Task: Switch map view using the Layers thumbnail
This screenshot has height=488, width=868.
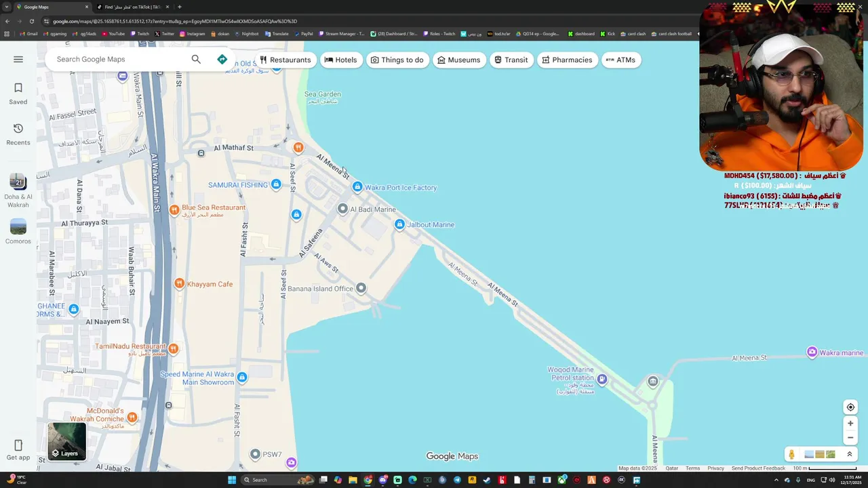Action: coord(66,441)
